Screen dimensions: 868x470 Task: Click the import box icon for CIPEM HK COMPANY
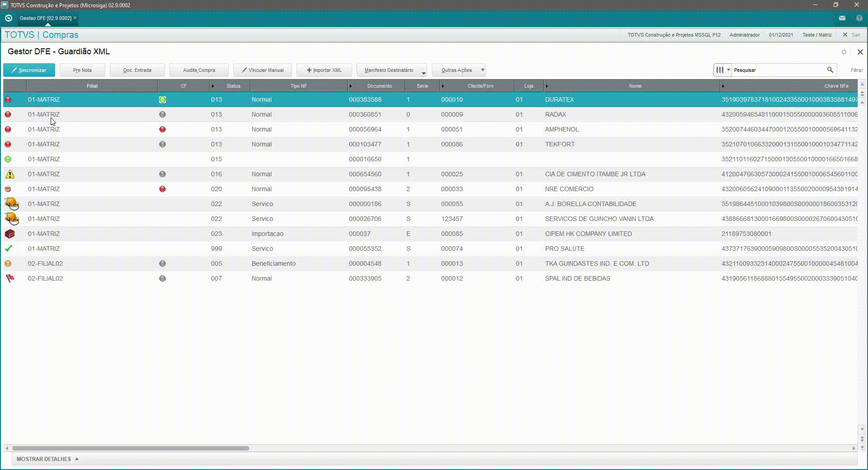pyautogui.click(x=9, y=234)
